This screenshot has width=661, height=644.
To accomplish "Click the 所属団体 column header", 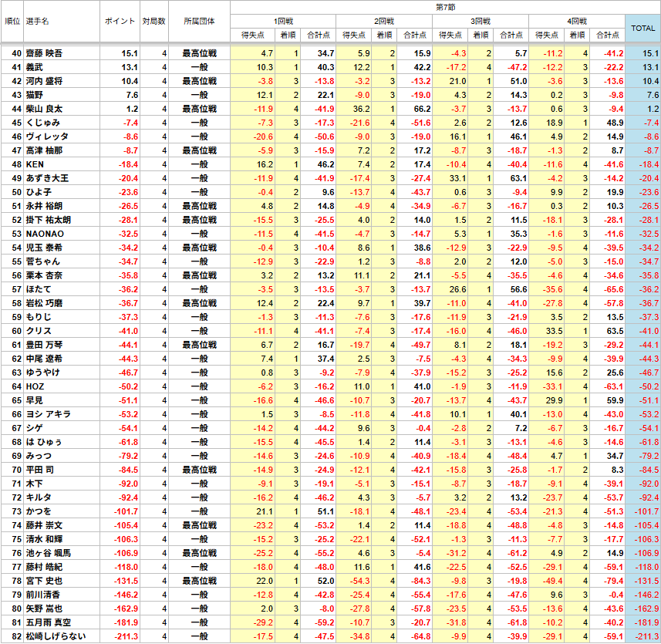I will click(x=199, y=21).
